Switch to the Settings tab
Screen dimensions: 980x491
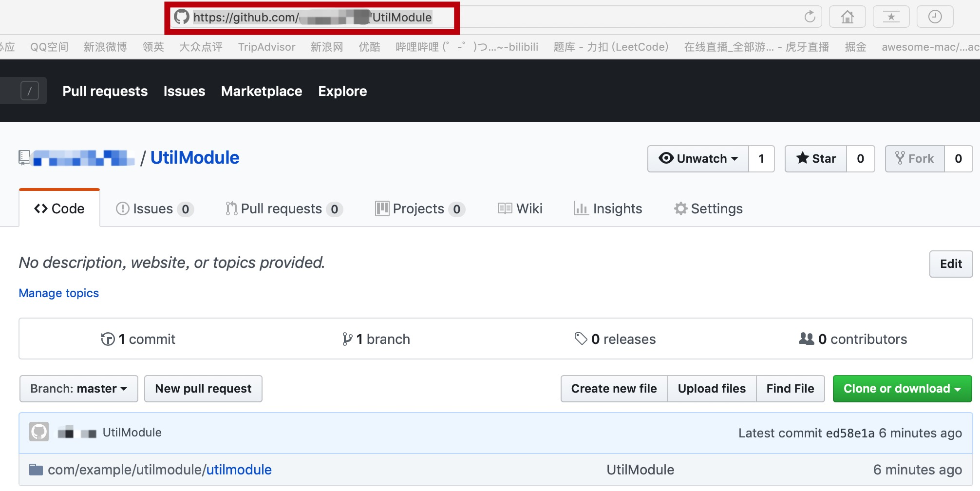(x=708, y=208)
